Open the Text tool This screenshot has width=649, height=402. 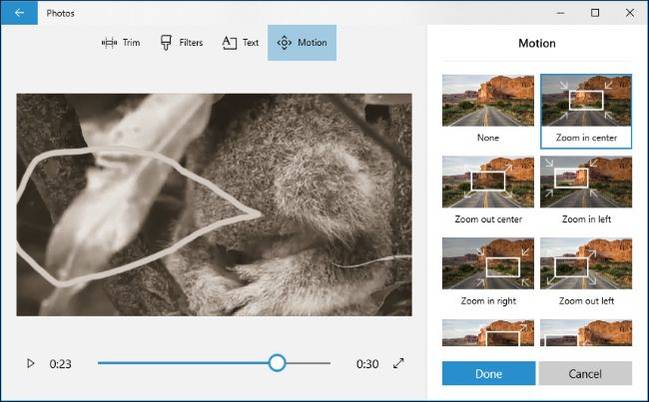(x=240, y=43)
